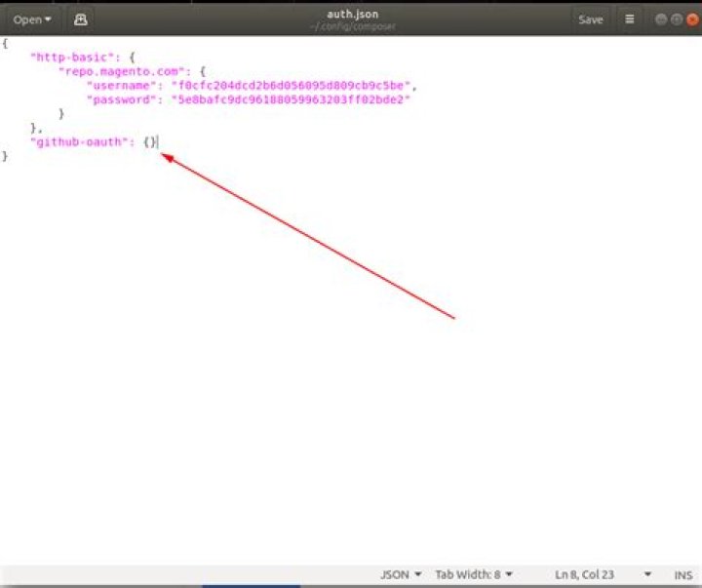Click the "repo.magento.com" key text
This screenshot has height=588, width=702.
coord(121,71)
